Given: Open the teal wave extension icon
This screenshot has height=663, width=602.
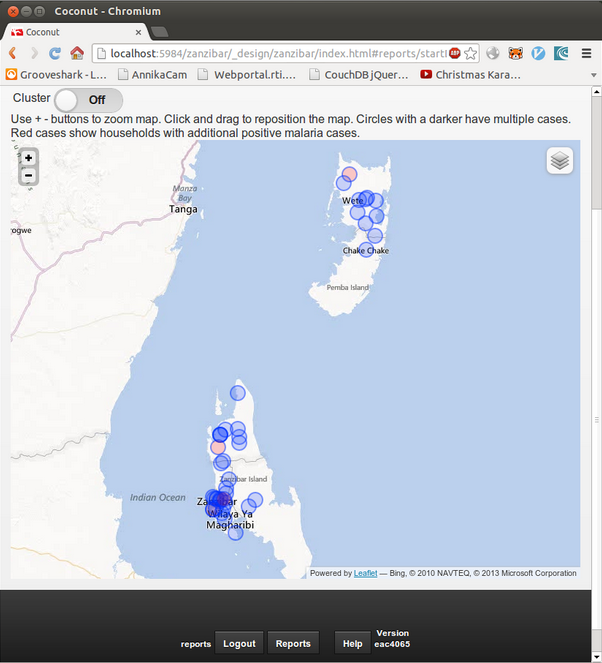Looking at the screenshot, I should point(561,53).
